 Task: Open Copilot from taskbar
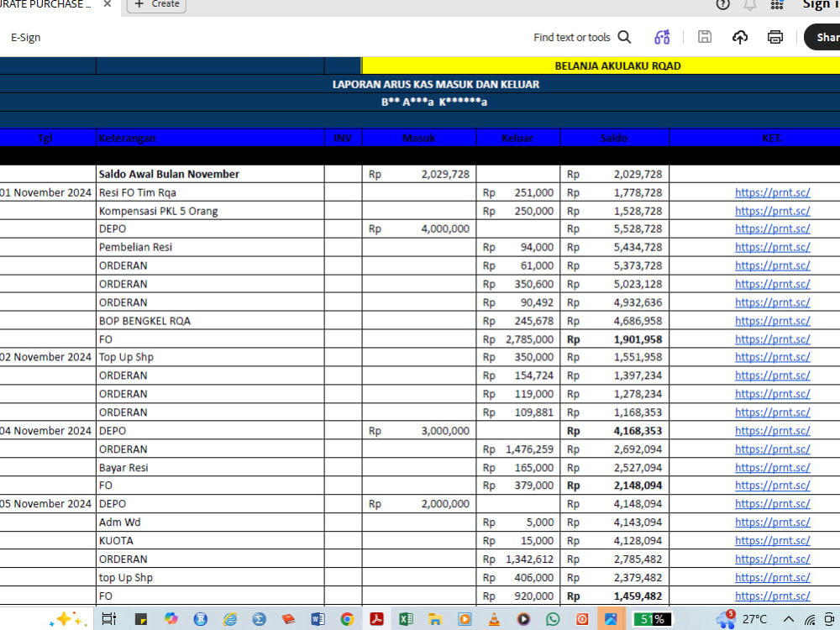tap(171, 619)
